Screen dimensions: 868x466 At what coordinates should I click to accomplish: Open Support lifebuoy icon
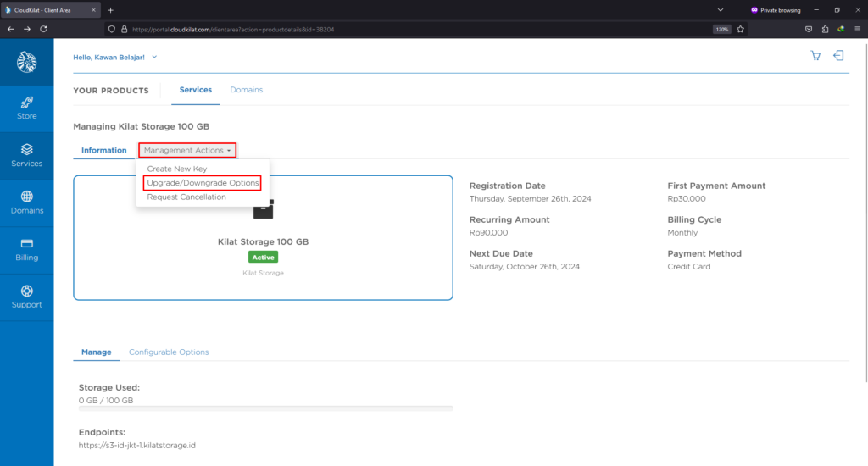(26, 291)
